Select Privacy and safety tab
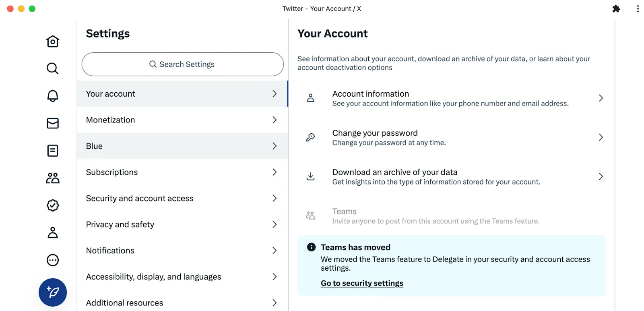 tap(183, 224)
